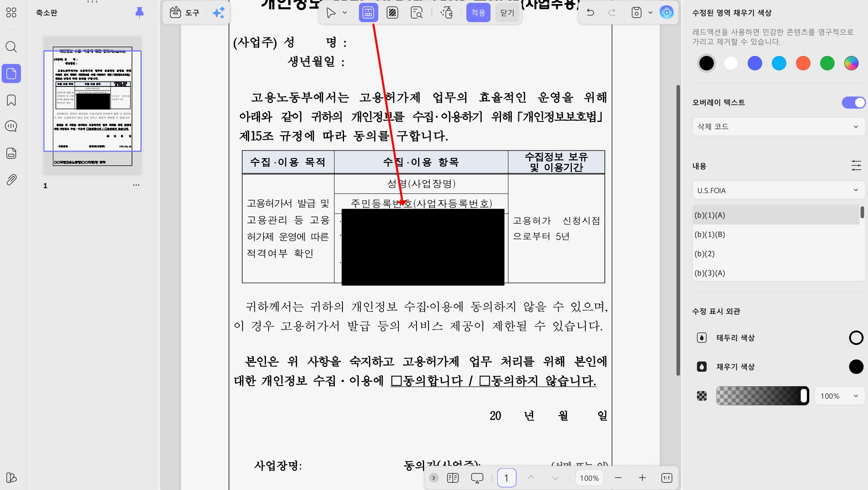Change the 테두리 색상 outline circle
This screenshot has width=868, height=490.
(x=856, y=338)
